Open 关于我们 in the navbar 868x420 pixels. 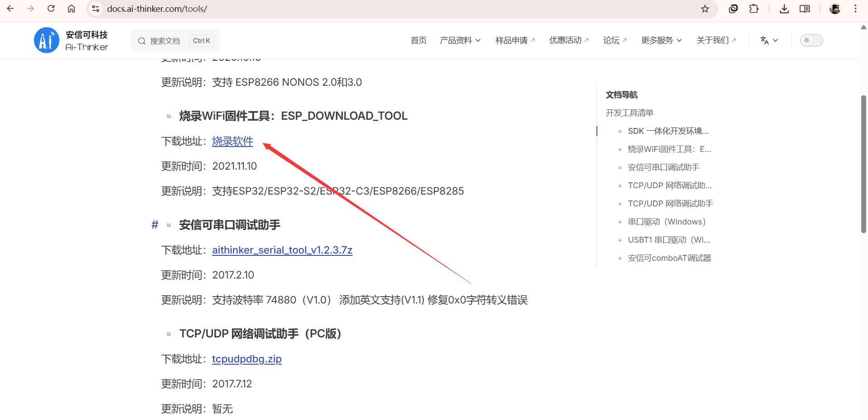[716, 40]
